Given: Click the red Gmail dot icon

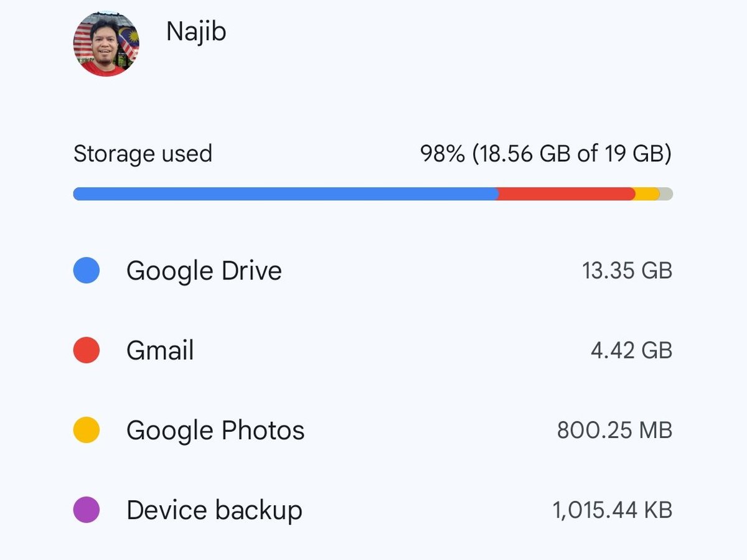Looking at the screenshot, I should [87, 350].
